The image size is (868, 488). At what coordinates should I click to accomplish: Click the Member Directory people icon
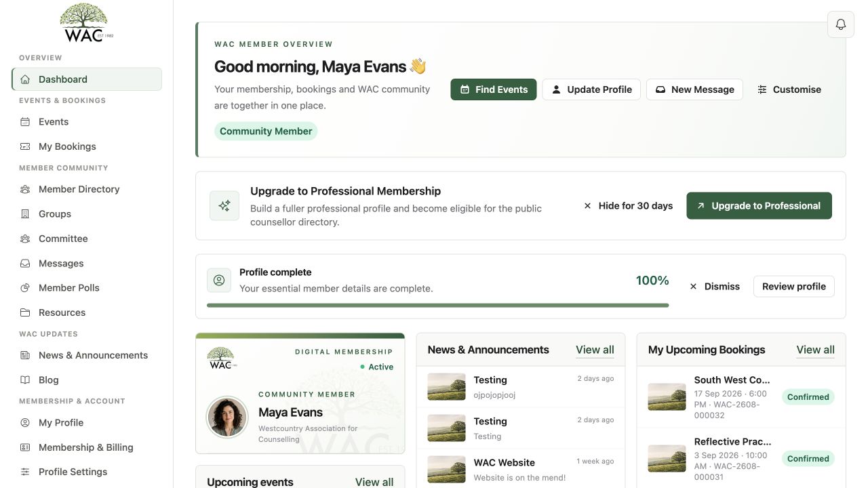click(x=25, y=189)
